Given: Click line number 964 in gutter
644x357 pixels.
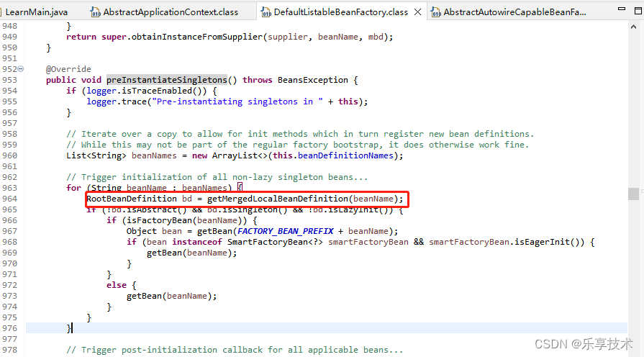Looking at the screenshot, I should tap(9, 199).
